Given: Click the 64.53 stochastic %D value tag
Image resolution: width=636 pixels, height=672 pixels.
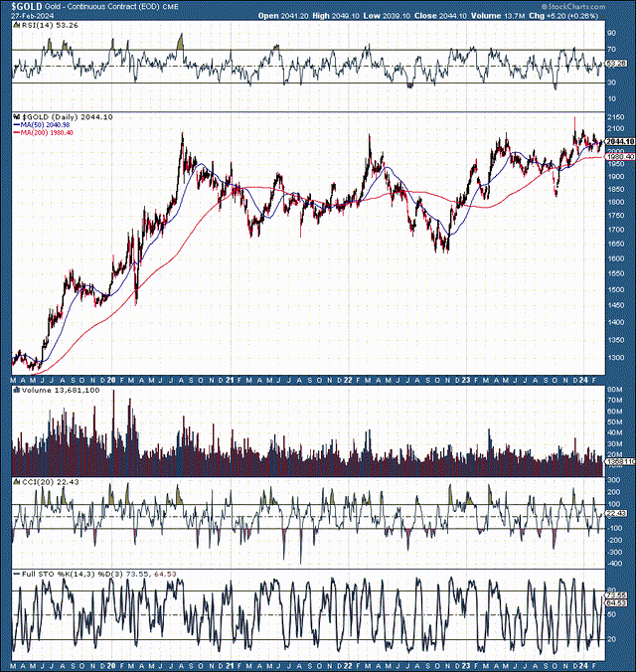Looking at the screenshot, I should click(x=616, y=603).
